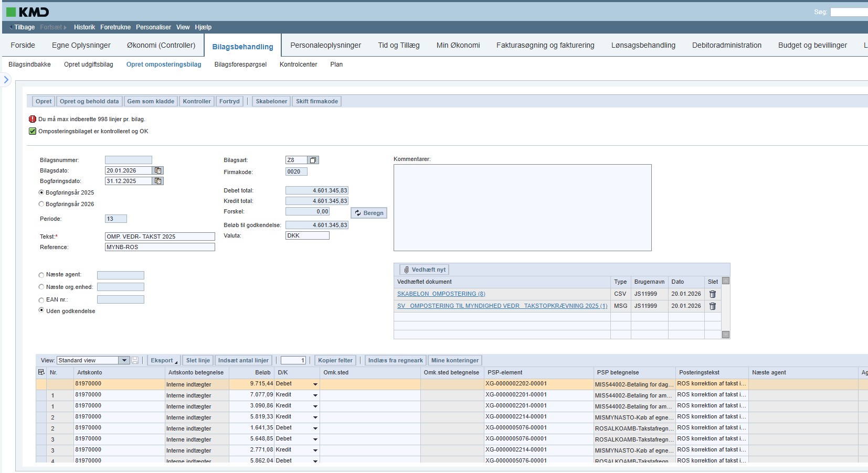The width and height of the screenshot is (868, 473).
Task: Delete the SKABELON_OMPOSTERING attachment with trash icon
Action: [713, 294]
